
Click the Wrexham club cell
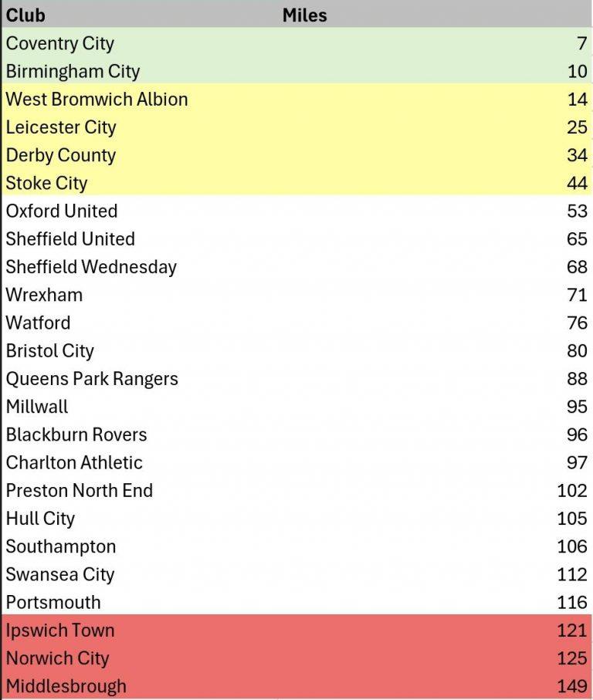44,294
